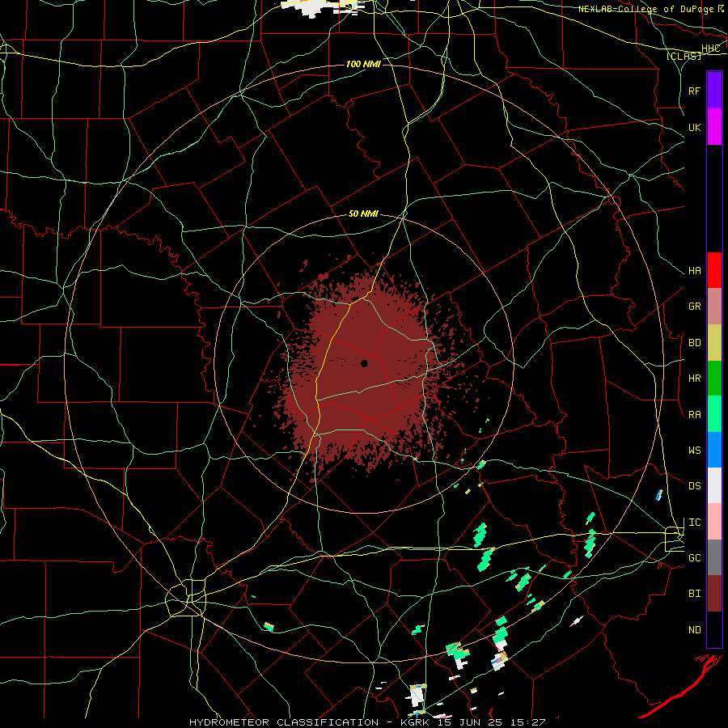Viewport: 728px width, 728px height.
Task: Click the 'HHC' product code text
Action: [x=710, y=49]
